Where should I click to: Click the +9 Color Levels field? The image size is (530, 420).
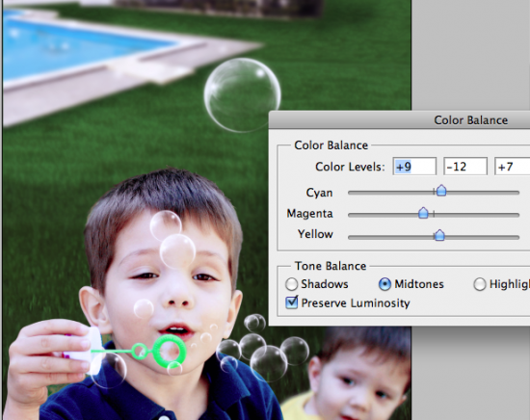pos(414,167)
